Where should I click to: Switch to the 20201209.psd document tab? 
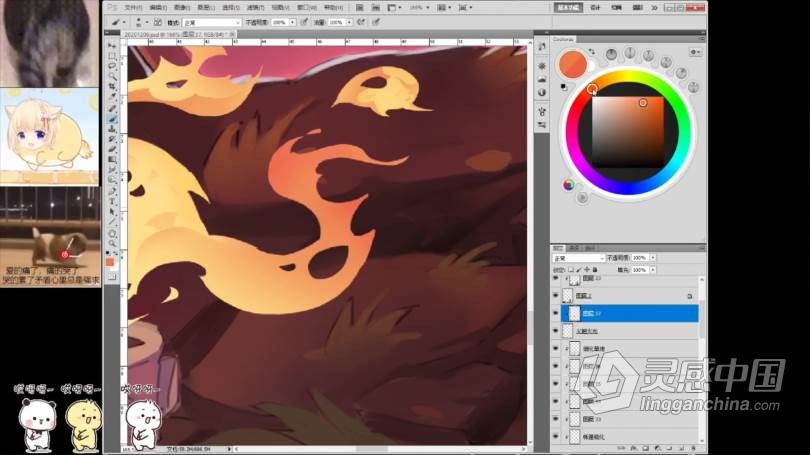(179, 34)
